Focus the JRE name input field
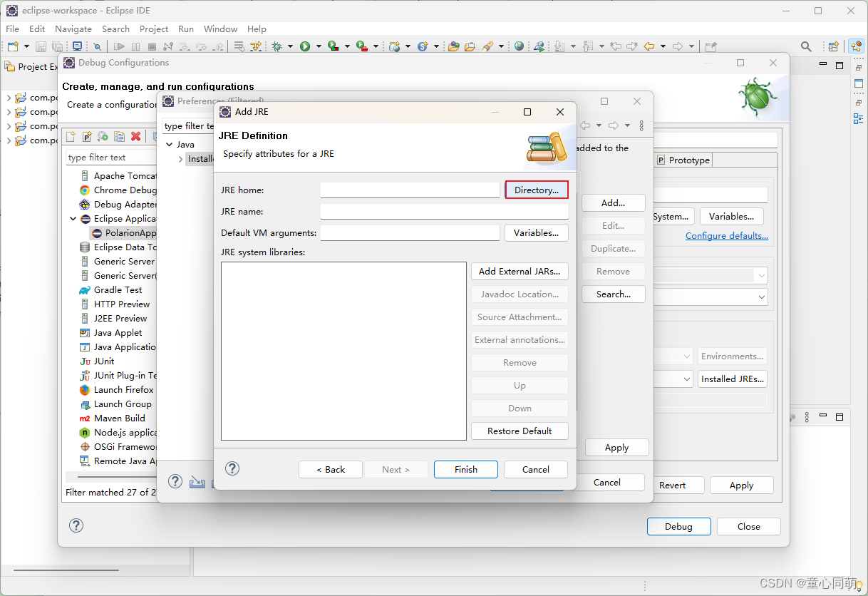 [x=445, y=211]
